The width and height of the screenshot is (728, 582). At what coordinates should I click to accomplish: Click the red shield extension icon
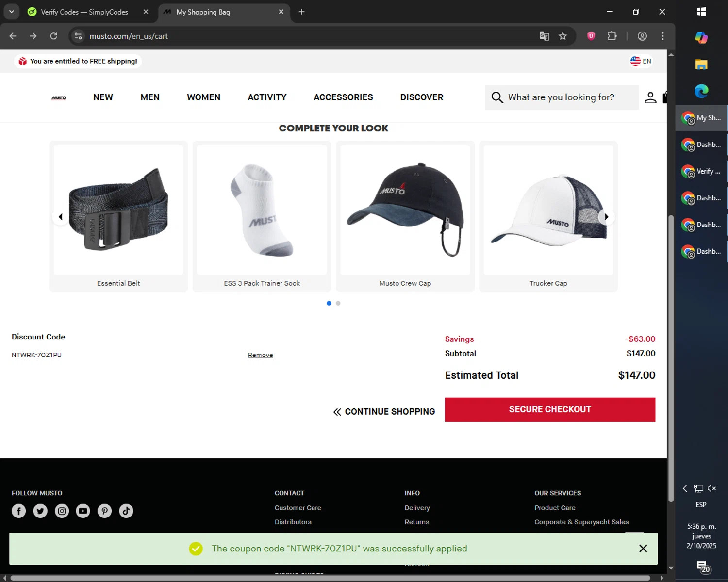pyautogui.click(x=591, y=36)
